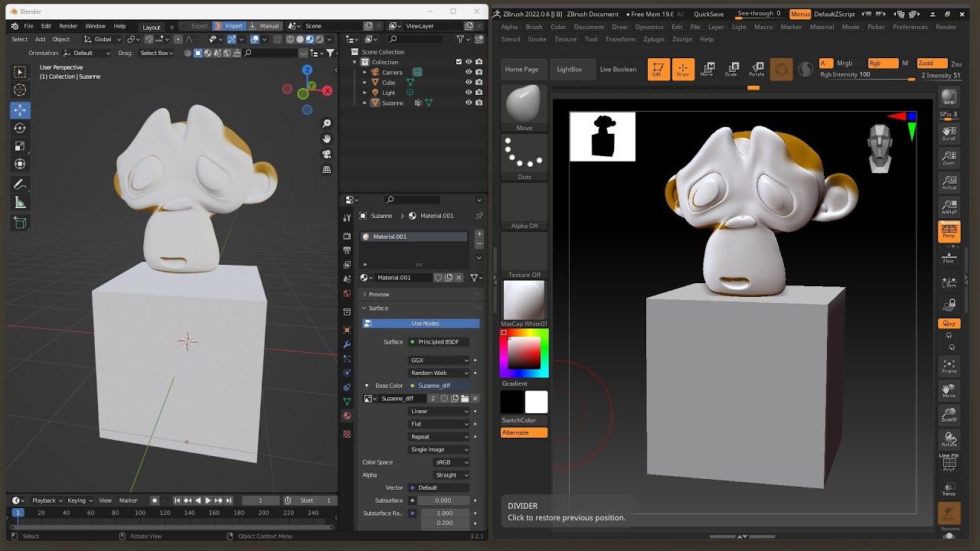Choose the Rotate tool in Blender toolbar
The image size is (980, 551).
20,128
